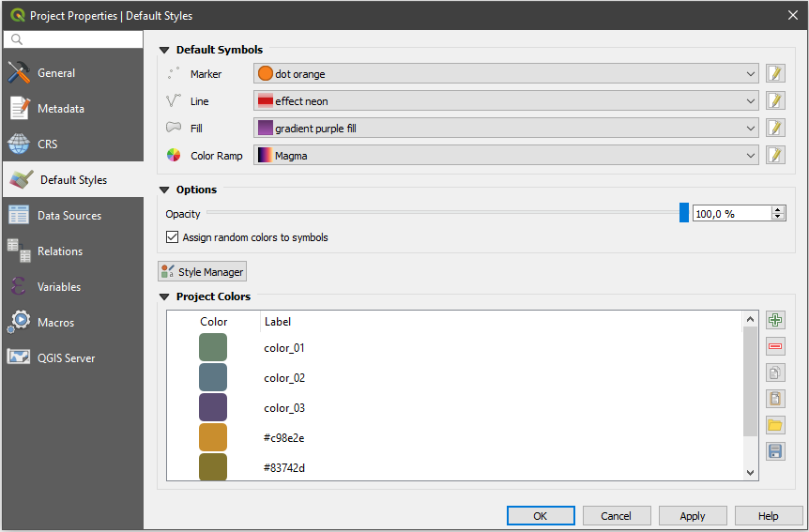Switch to the Data Sources tab

click(x=69, y=216)
